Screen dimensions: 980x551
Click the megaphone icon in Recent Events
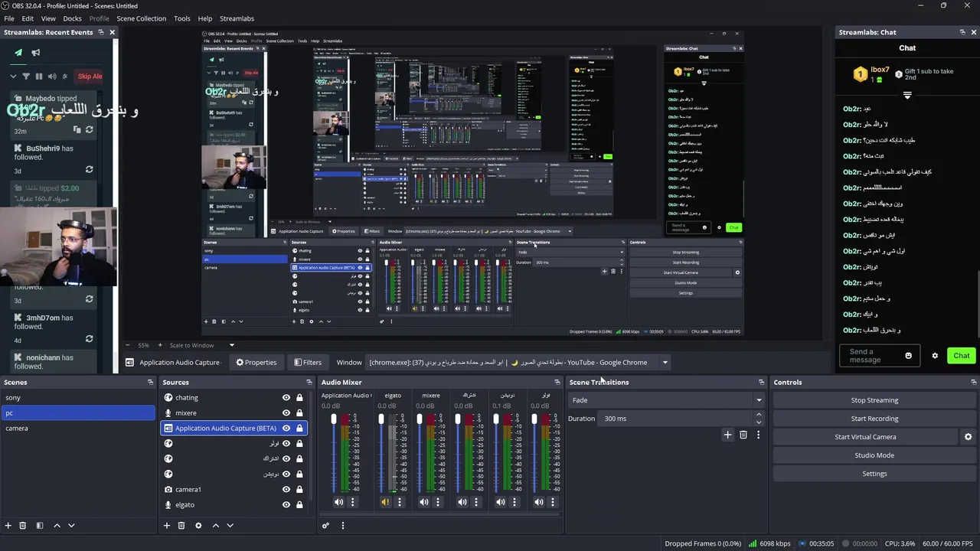[35, 53]
